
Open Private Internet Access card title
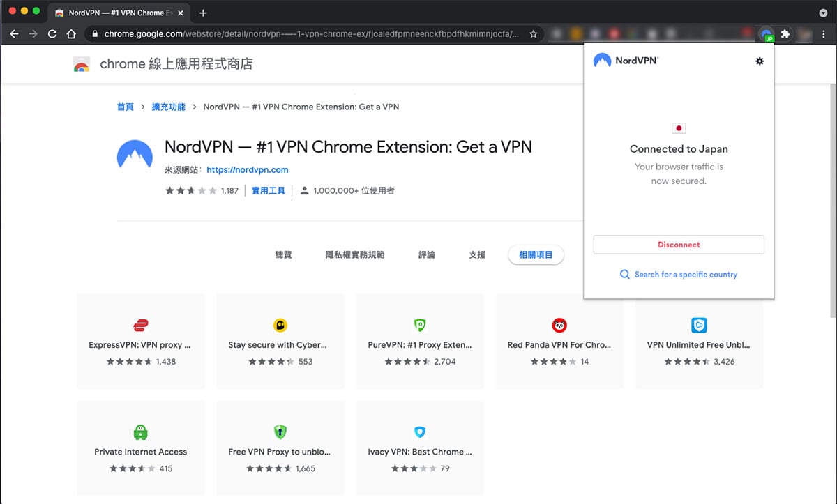pos(141,452)
